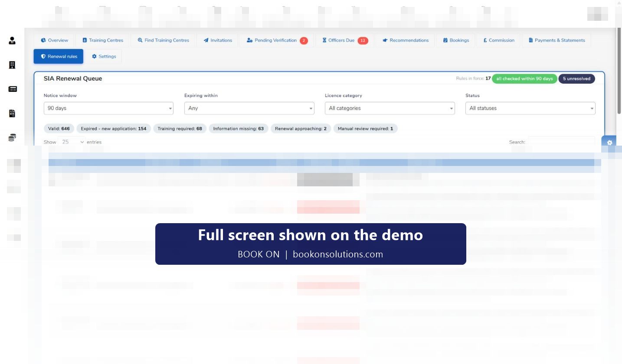Go to Payments & Statements tab
The height and width of the screenshot is (364, 622).
pyautogui.click(x=557, y=40)
